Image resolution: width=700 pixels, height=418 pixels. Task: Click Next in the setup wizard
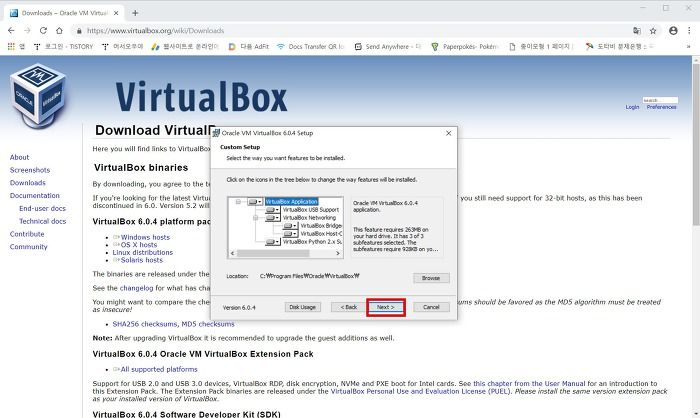[x=386, y=307]
